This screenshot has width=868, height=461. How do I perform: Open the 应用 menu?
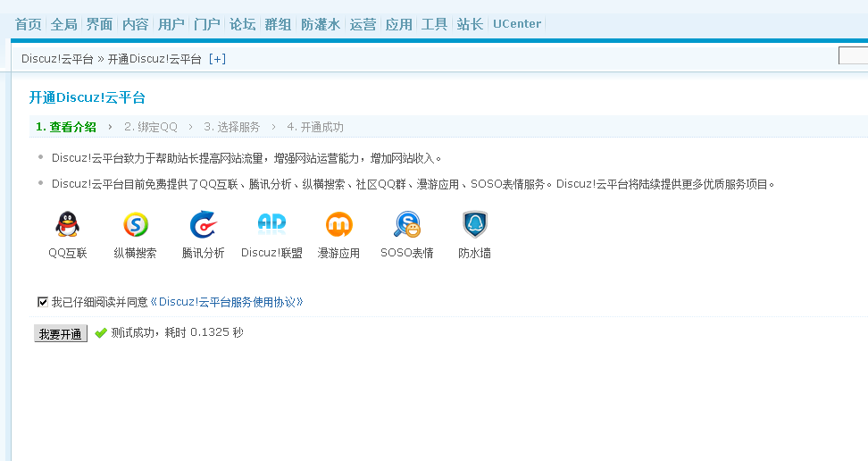tap(399, 24)
